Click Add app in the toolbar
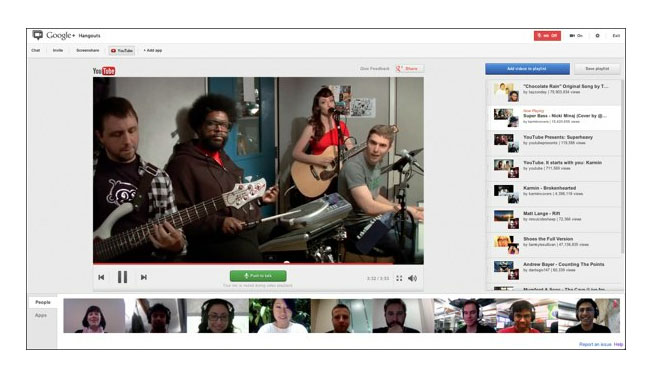 tap(153, 51)
